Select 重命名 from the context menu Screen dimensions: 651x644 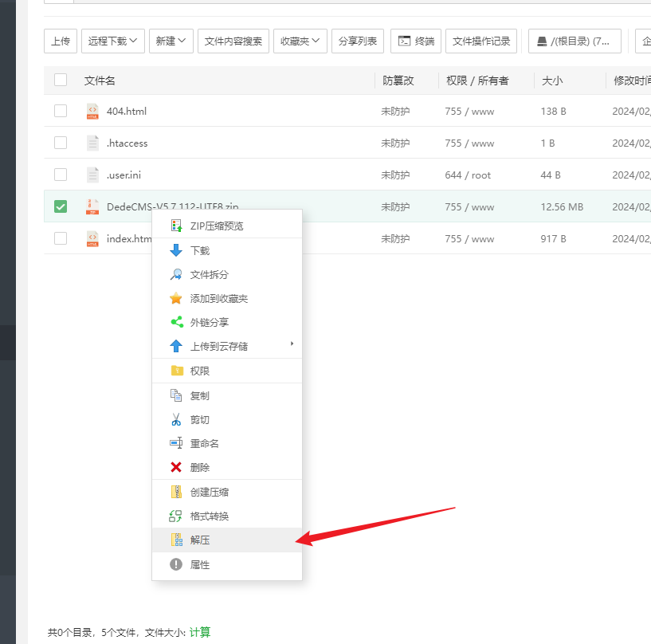(205, 443)
